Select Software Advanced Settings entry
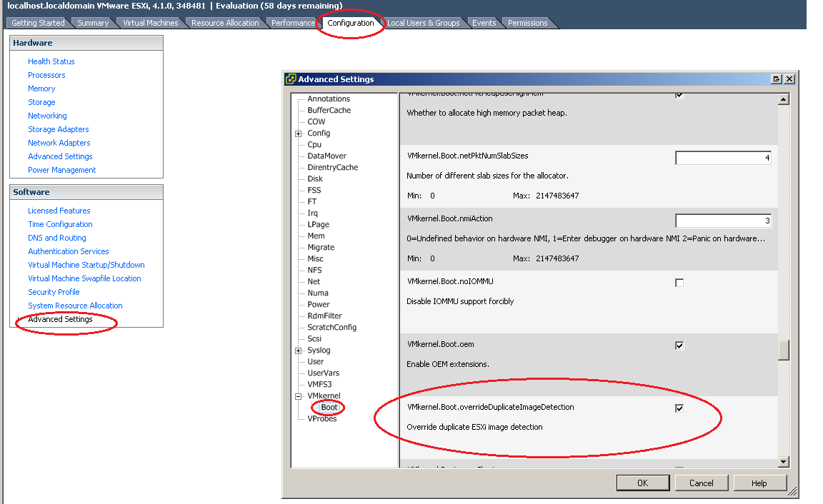 tap(60, 319)
